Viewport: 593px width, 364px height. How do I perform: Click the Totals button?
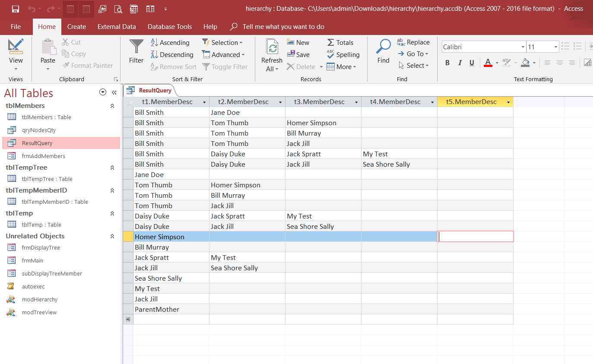(340, 42)
